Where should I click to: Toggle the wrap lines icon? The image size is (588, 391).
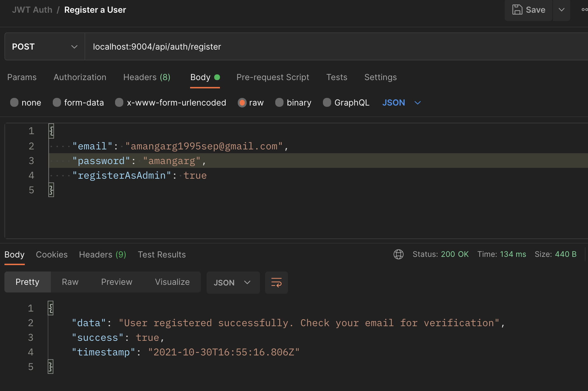pos(277,283)
